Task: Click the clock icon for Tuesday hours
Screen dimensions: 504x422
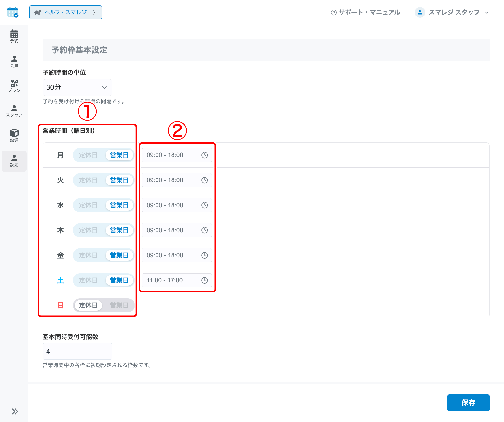Action: coord(205,180)
